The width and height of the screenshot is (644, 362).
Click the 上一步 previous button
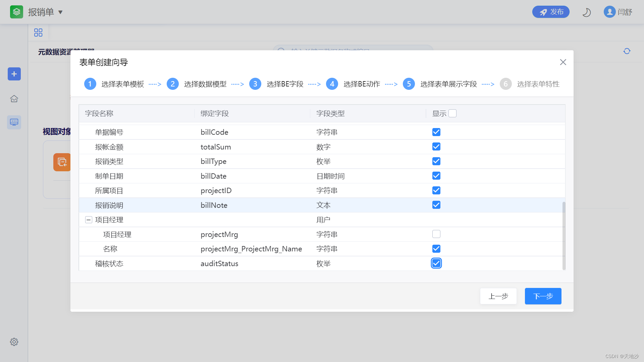(498, 296)
